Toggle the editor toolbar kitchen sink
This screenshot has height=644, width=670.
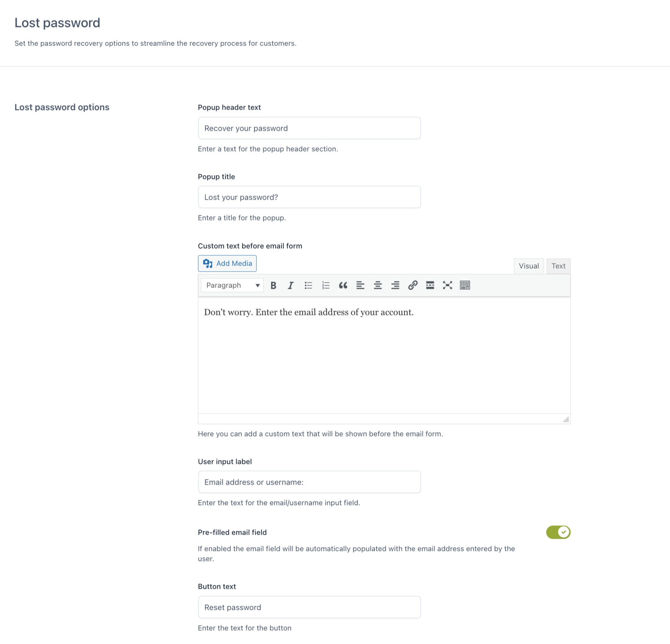[x=465, y=285]
